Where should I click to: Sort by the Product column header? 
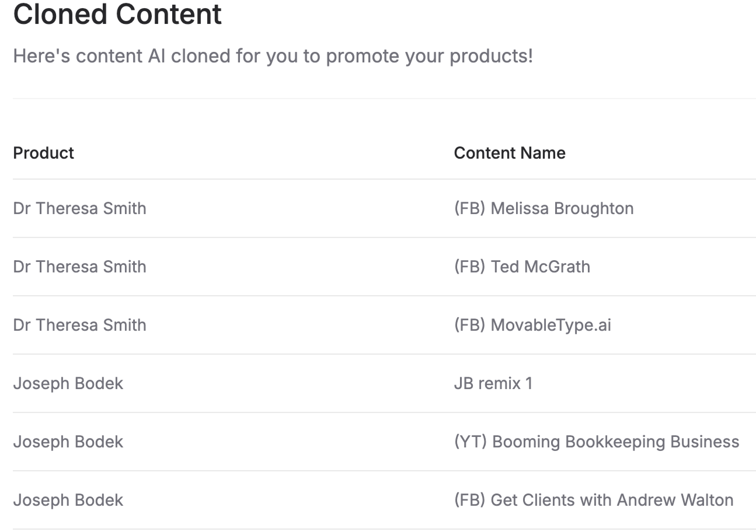[x=43, y=153]
